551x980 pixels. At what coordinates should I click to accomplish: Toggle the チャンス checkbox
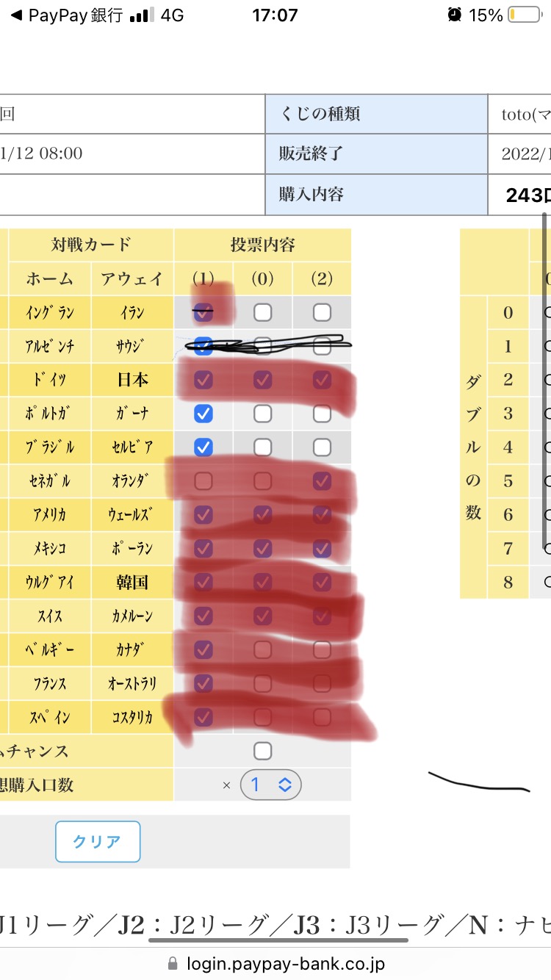(x=262, y=751)
